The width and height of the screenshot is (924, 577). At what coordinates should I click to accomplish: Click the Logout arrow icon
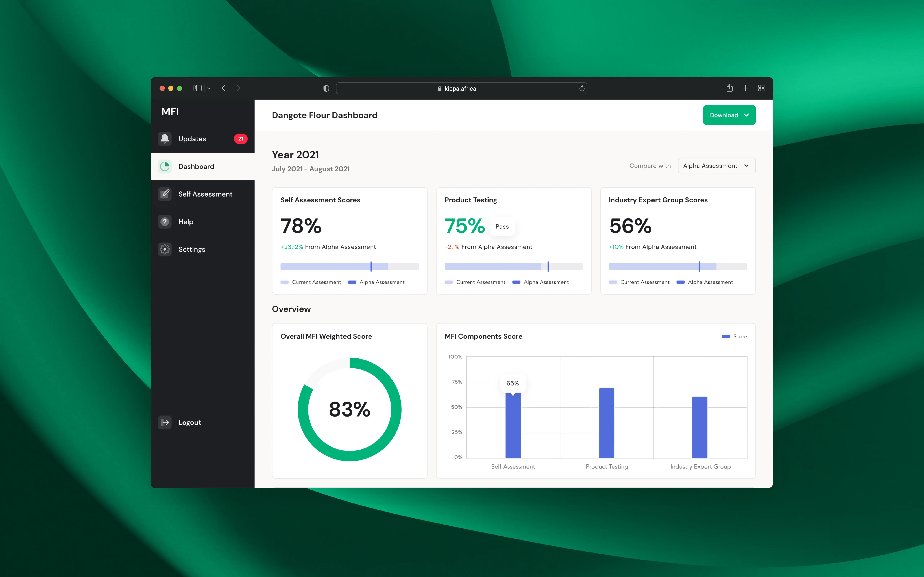click(165, 422)
